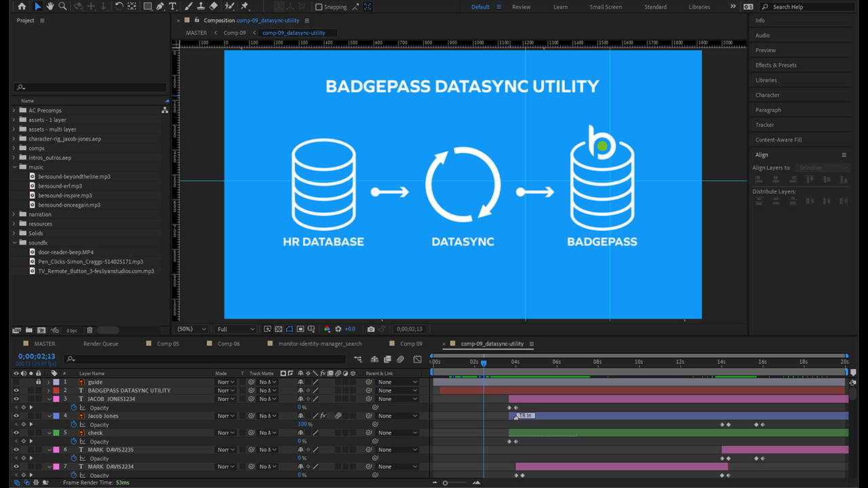
Task: Select the Clone Stamp tool
Action: click(x=200, y=6)
